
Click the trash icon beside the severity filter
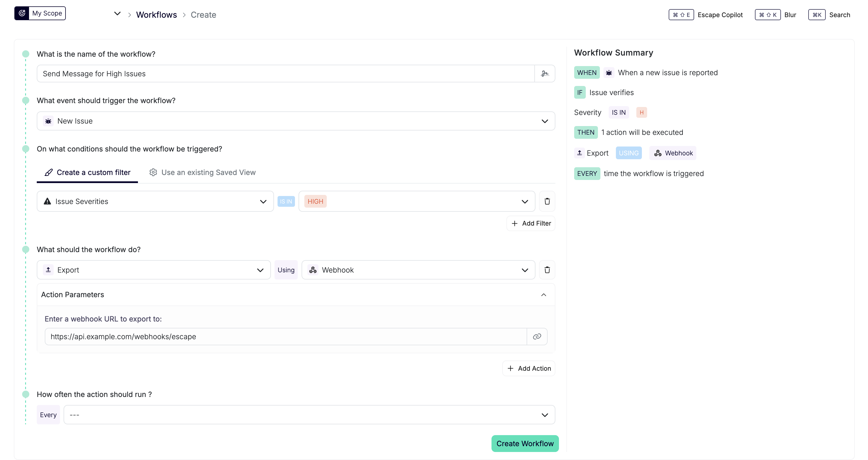click(547, 201)
